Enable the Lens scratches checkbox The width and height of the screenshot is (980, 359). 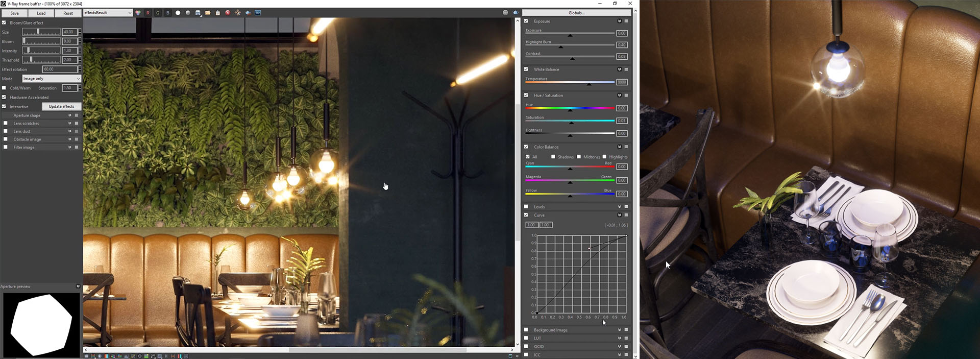(6, 124)
